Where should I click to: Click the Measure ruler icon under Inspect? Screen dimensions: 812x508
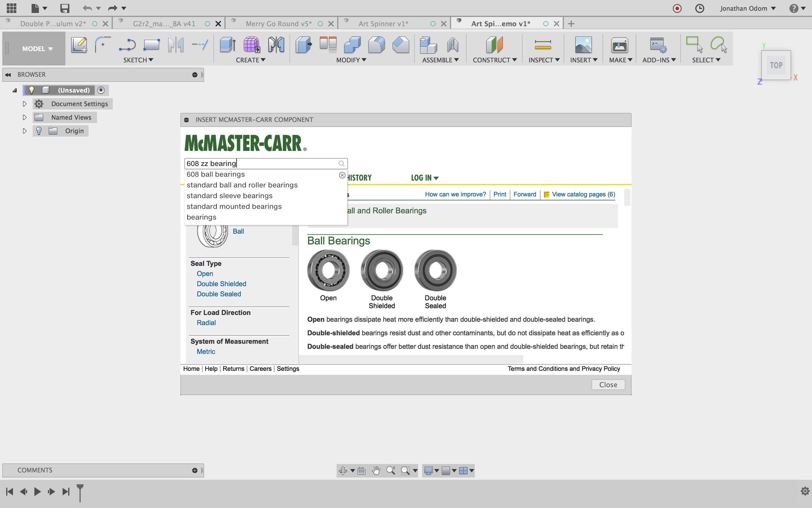tap(543, 45)
